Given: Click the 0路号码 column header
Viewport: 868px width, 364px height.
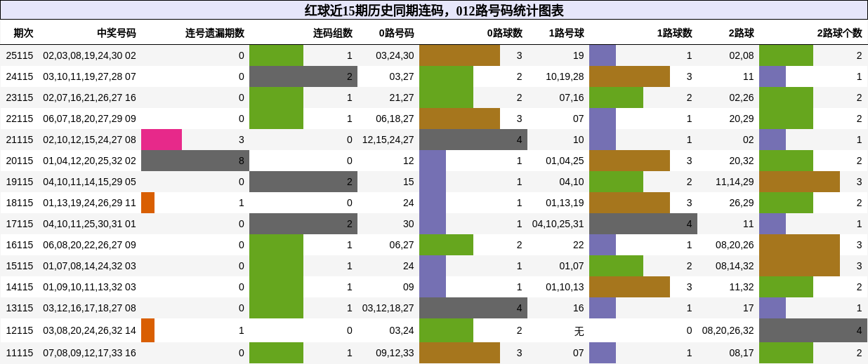Looking at the screenshot, I should coord(397,33).
